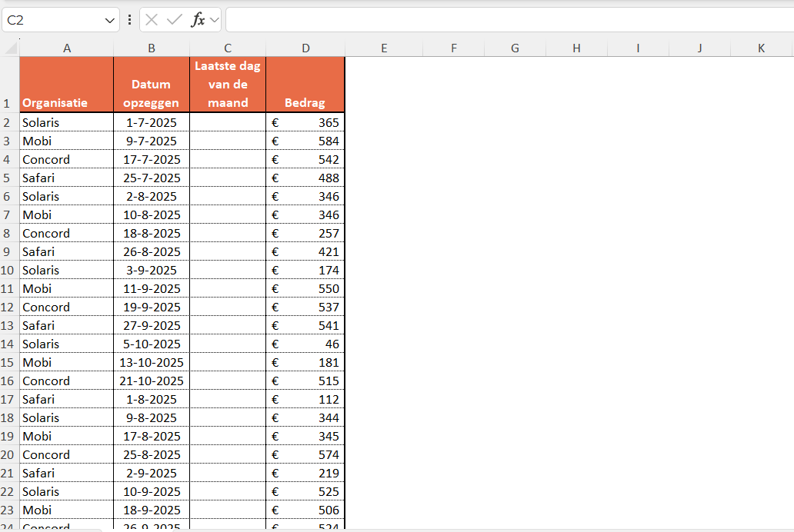Select column K by its header
The height and width of the screenshot is (532, 794).
762,48
